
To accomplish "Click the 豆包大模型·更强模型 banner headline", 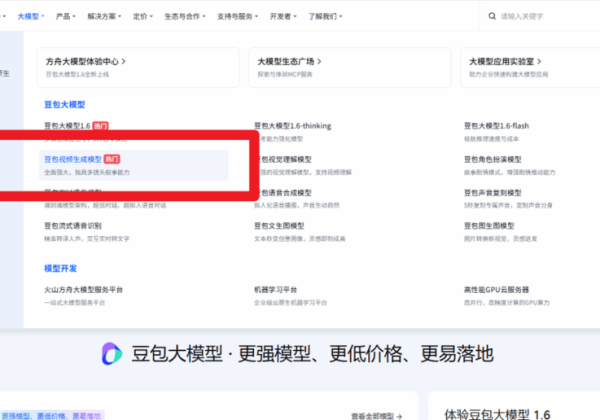I will [x=313, y=353].
